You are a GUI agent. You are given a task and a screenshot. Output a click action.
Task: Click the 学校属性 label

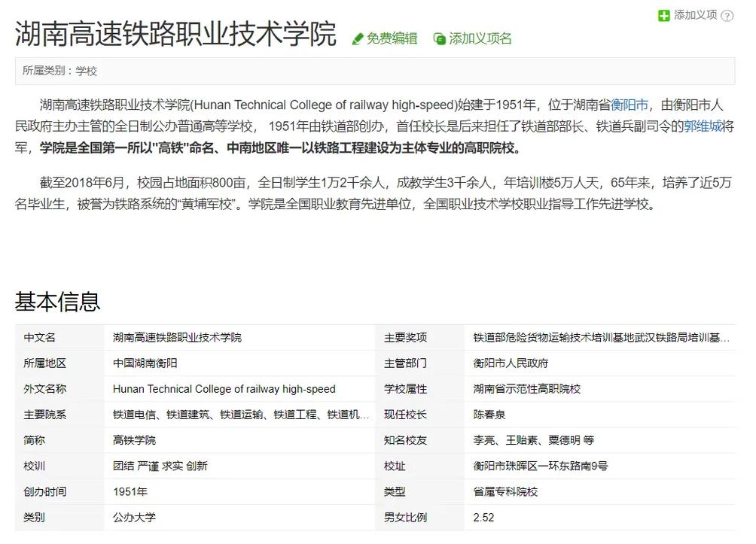click(x=405, y=389)
